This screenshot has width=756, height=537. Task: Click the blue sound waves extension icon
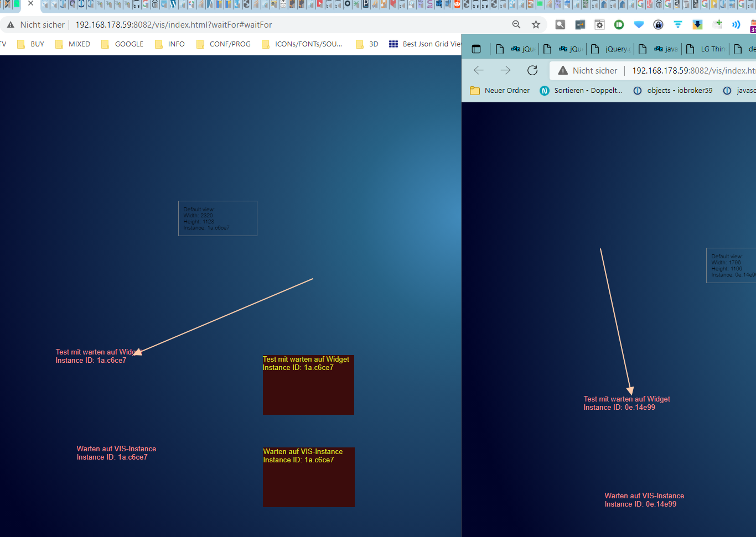[736, 24]
